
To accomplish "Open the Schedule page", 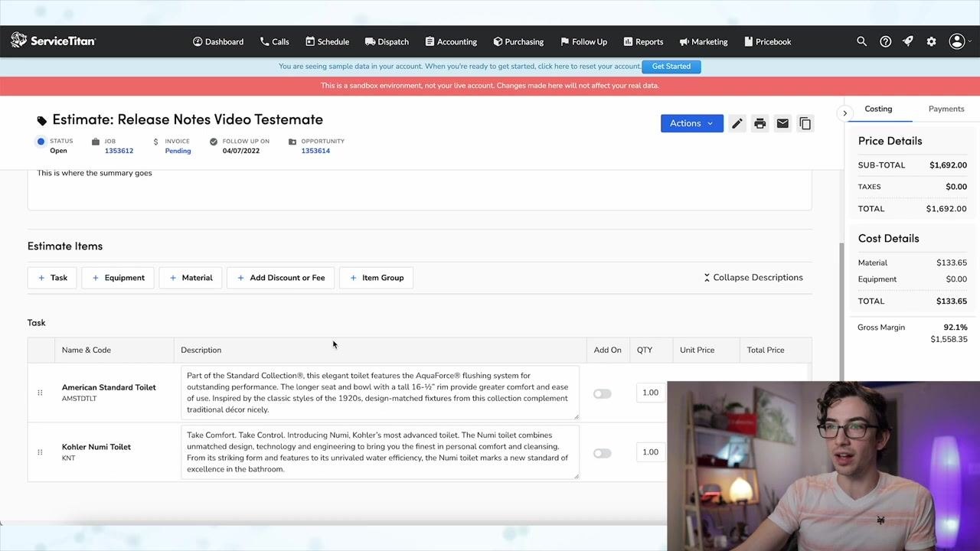I will click(x=327, y=41).
